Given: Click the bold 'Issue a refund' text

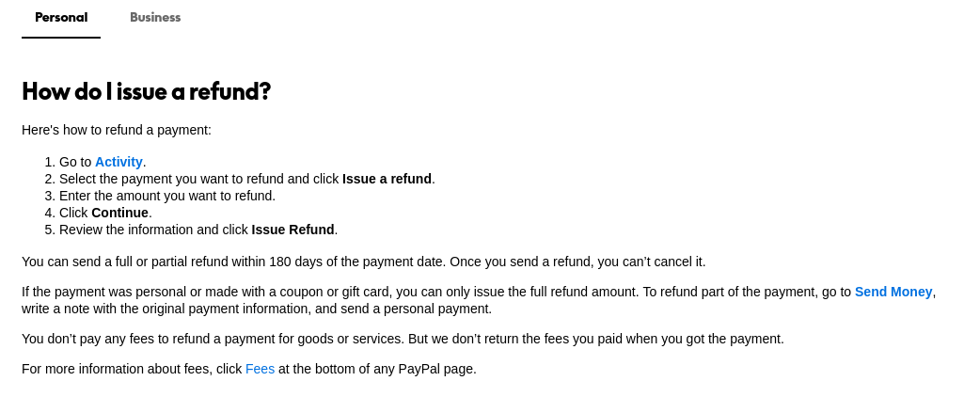Looking at the screenshot, I should pyautogui.click(x=387, y=179).
